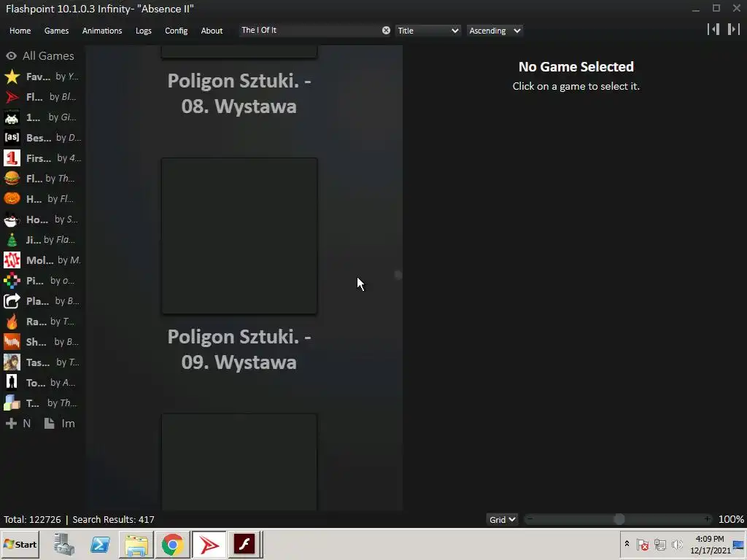Screen dimensions: 747x560
Task: Toggle the All Games eye icon
Action: pyautogui.click(x=11, y=55)
